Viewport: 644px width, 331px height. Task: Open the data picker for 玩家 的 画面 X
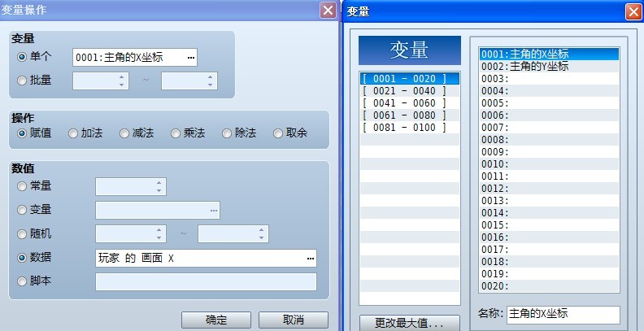311,259
